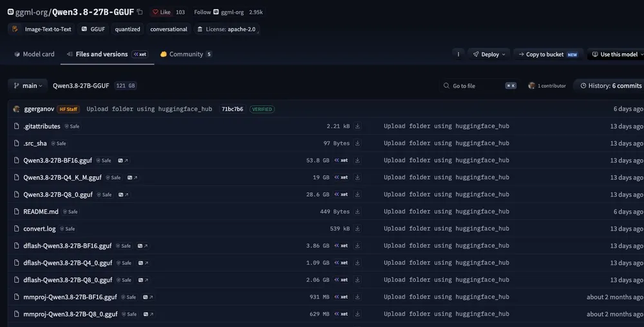
Task: Open the convert.log file
Action: click(x=39, y=229)
